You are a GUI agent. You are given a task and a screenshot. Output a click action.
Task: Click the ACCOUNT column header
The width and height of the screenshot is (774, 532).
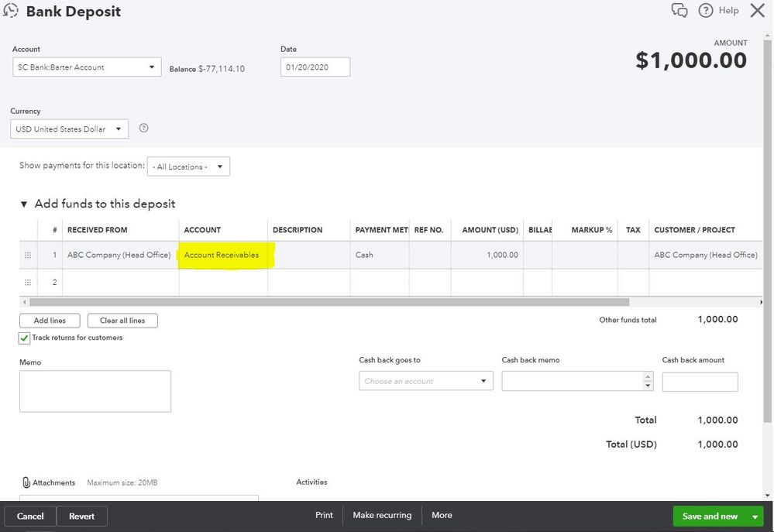tap(202, 230)
